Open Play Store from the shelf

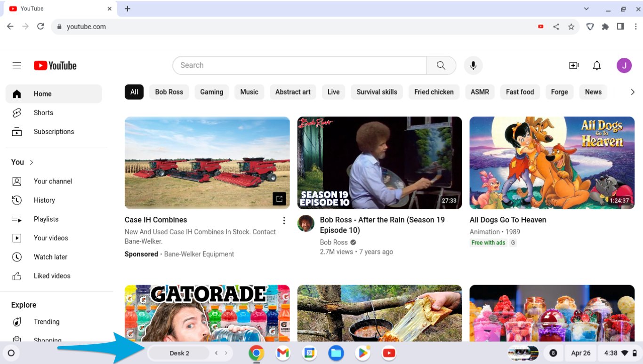pyautogui.click(x=362, y=353)
